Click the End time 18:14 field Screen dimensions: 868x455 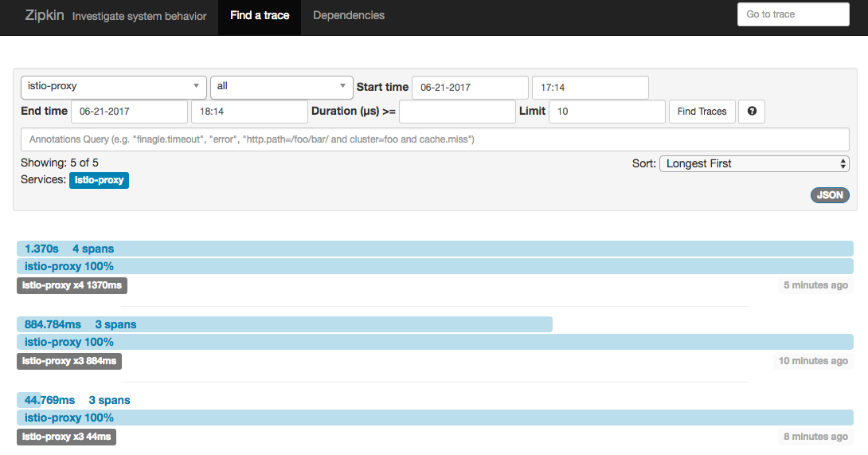249,112
